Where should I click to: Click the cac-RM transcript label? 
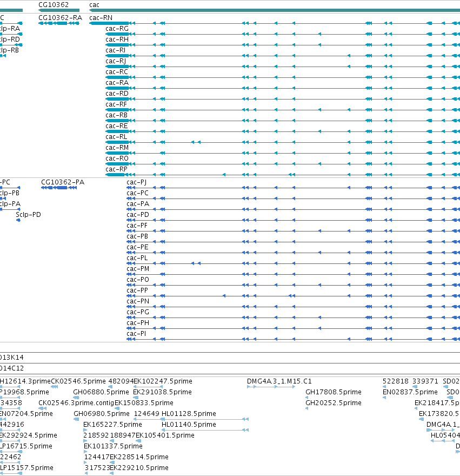click(x=117, y=148)
